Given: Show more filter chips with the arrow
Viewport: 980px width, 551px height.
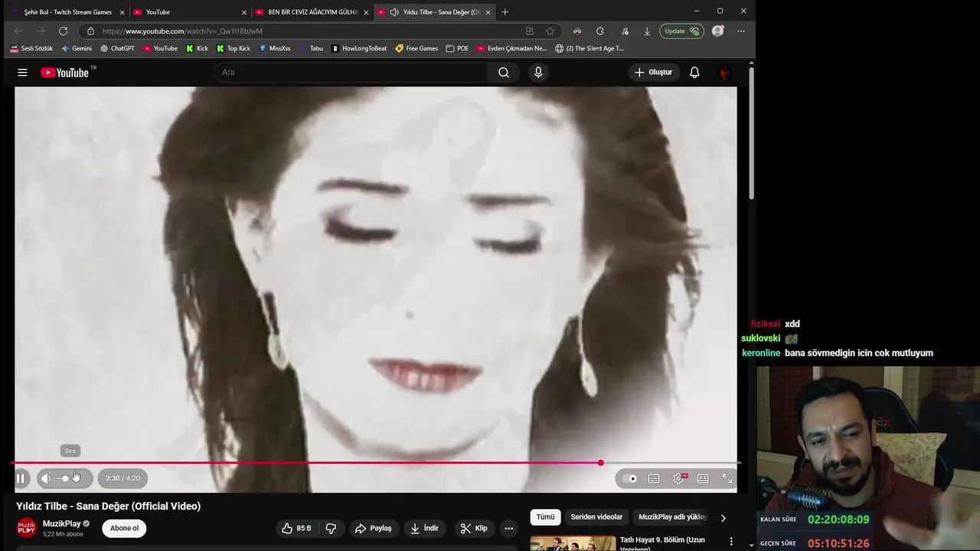Looking at the screenshot, I should coord(724,518).
